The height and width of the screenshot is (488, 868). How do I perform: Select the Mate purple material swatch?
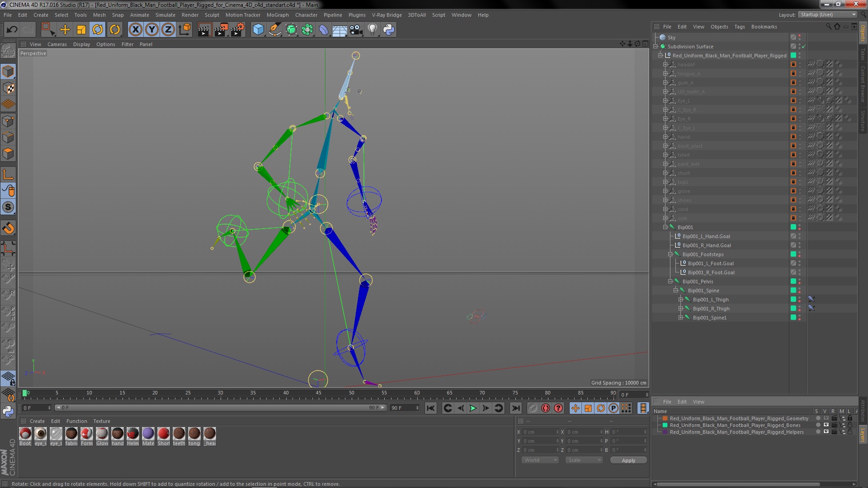[148, 436]
